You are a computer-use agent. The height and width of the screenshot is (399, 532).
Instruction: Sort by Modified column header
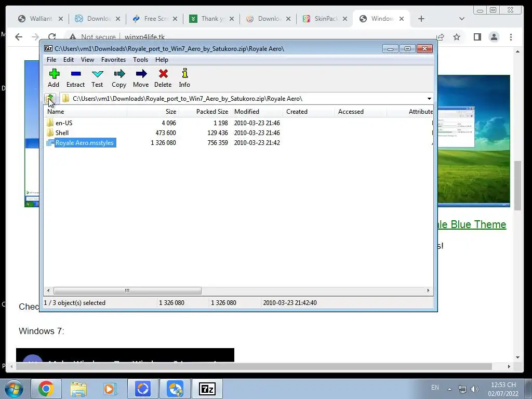point(257,112)
